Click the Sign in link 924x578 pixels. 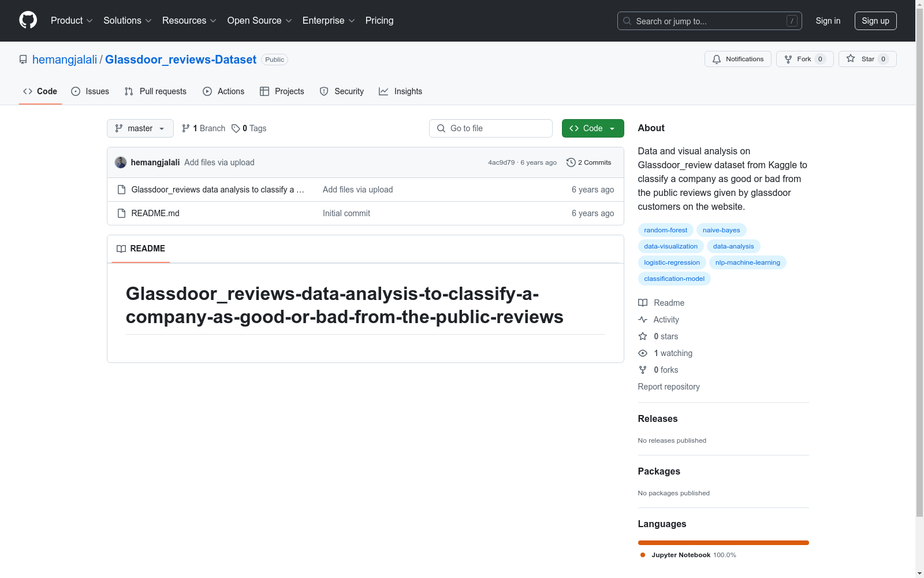(x=828, y=21)
